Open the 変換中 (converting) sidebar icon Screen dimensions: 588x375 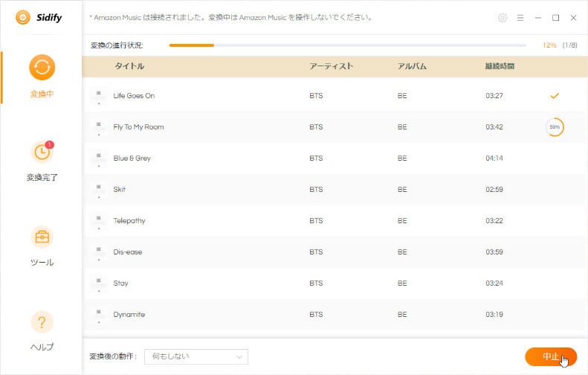pos(42,68)
